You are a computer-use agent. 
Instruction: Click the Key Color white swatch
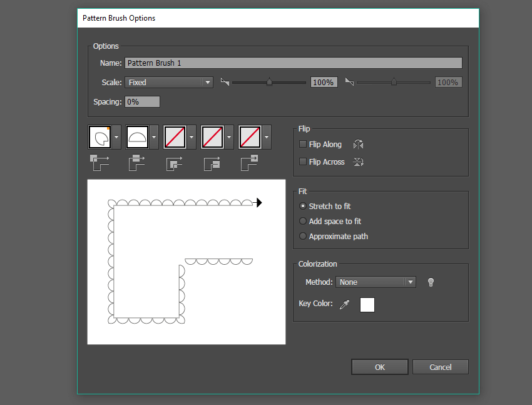(367, 305)
